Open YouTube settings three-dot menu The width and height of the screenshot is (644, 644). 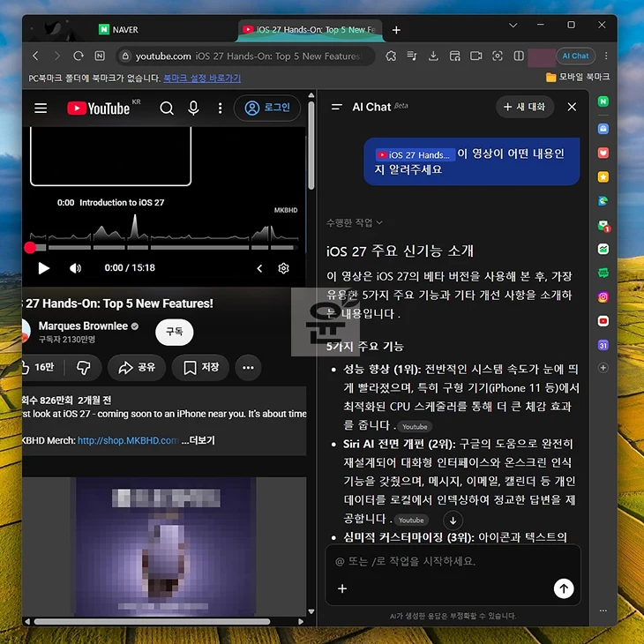pos(221,109)
